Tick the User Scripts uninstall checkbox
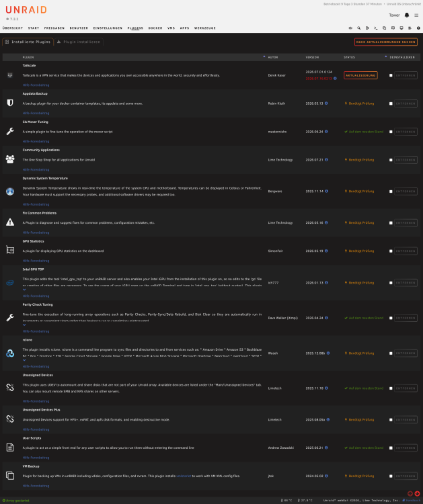The width and height of the screenshot is (423, 504). coord(391,448)
